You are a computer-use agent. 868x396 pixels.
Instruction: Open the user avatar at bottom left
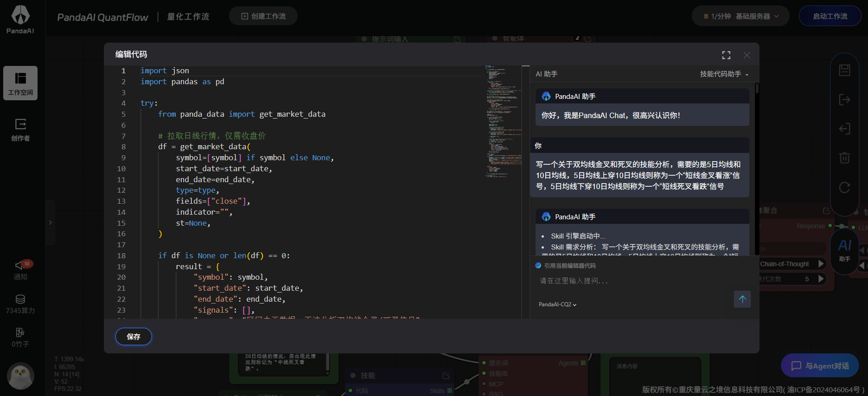21,376
